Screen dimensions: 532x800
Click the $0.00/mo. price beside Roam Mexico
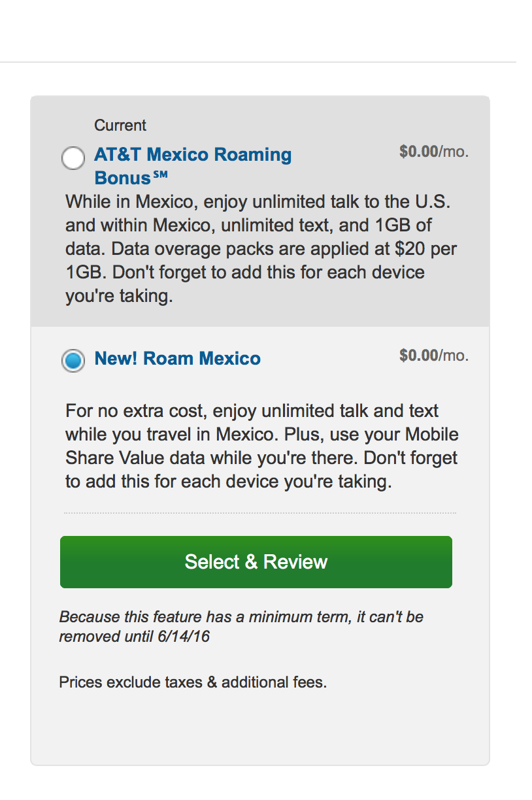point(433,356)
